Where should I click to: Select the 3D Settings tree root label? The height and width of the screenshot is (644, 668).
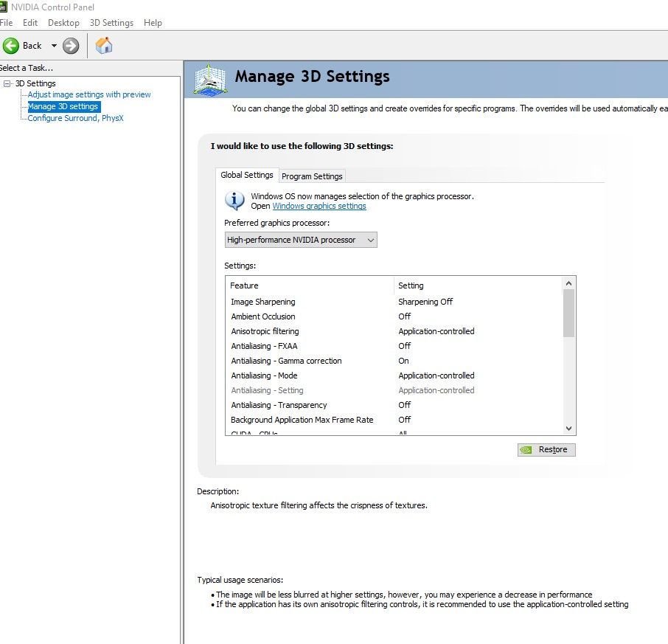[x=36, y=83]
